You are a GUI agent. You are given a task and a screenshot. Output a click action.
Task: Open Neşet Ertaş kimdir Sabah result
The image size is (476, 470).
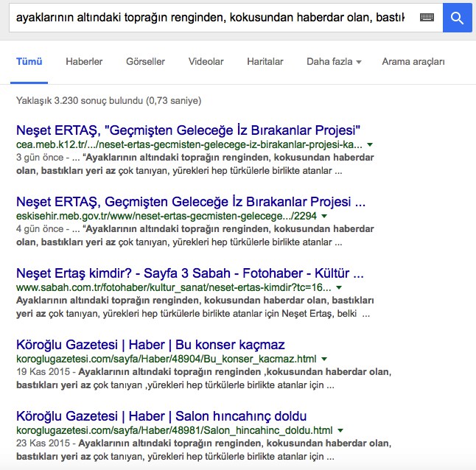click(190, 273)
